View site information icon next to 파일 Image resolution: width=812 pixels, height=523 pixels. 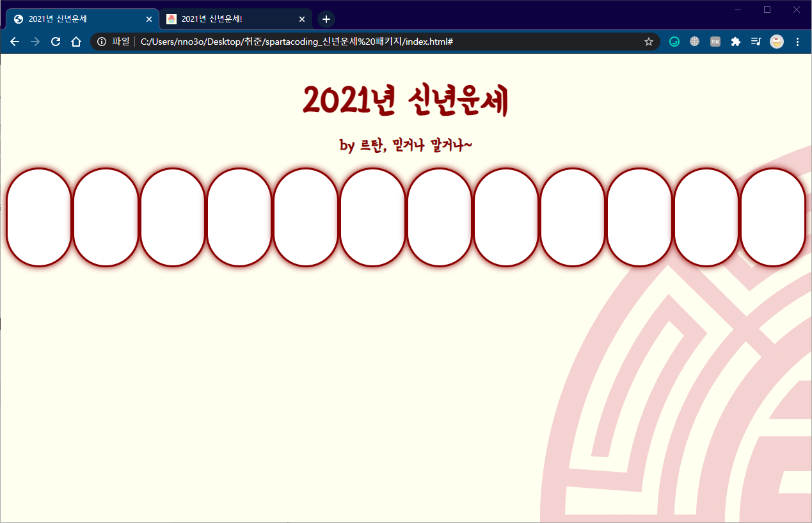(x=102, y=42)
